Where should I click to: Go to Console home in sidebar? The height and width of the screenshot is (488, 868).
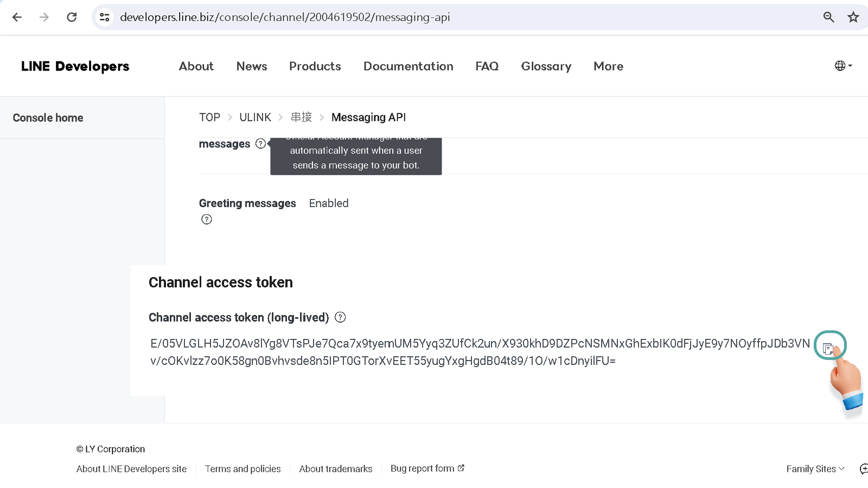tap(48, 118)
